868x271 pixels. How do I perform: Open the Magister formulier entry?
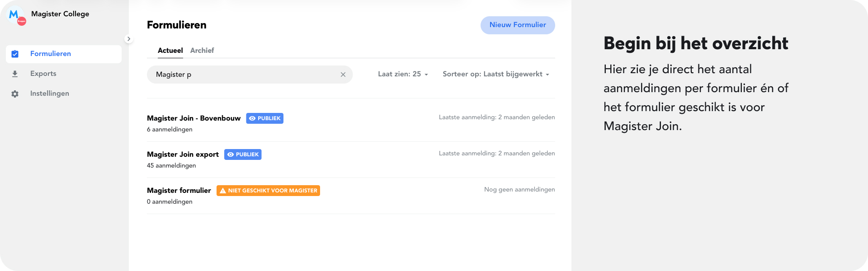coord(179,191)
